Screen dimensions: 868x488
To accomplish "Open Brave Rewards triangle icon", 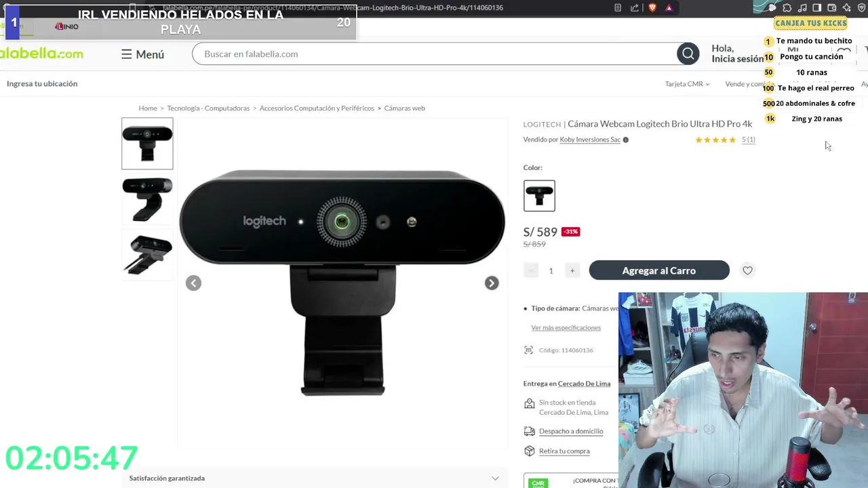I will 669,7.
